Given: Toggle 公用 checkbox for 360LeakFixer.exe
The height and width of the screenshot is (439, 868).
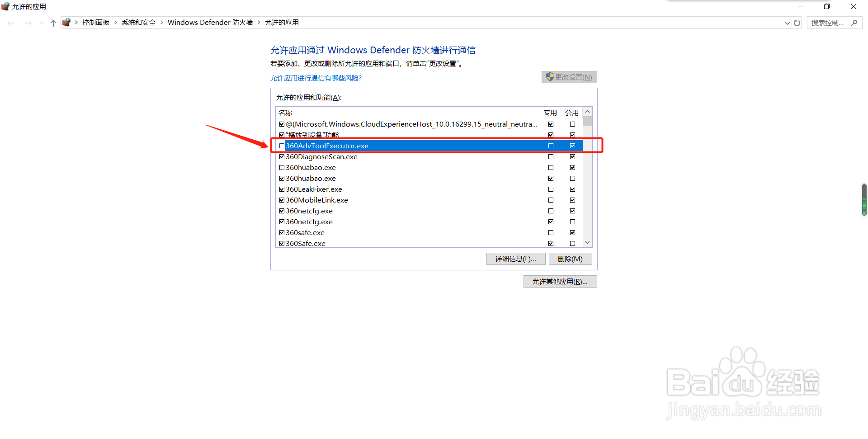Looking at the screenshot, I should [572, 189].
